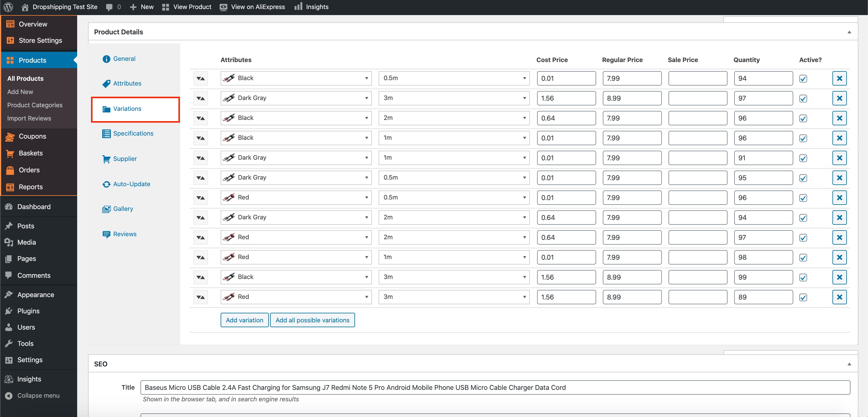Switch to the Auto-Update tab
This screenshot has width=868, height=417.
click(x=131, y=184)
